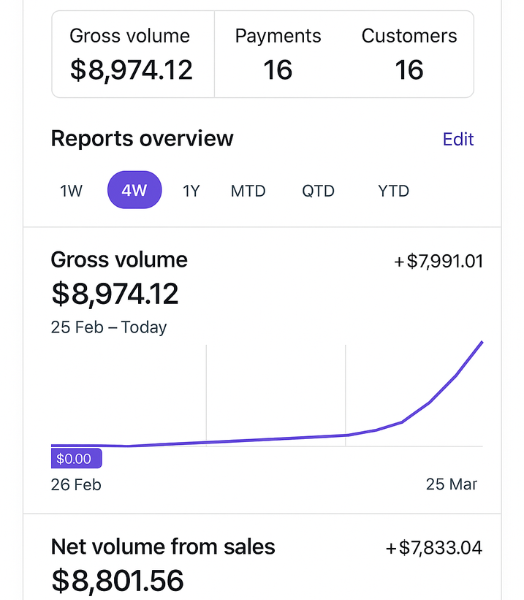Image resolution: width=524 pixels, height=600 pixels.
Task: Switch to the 1Y time range
Action: pyautogui.click(x=191, y=191)
